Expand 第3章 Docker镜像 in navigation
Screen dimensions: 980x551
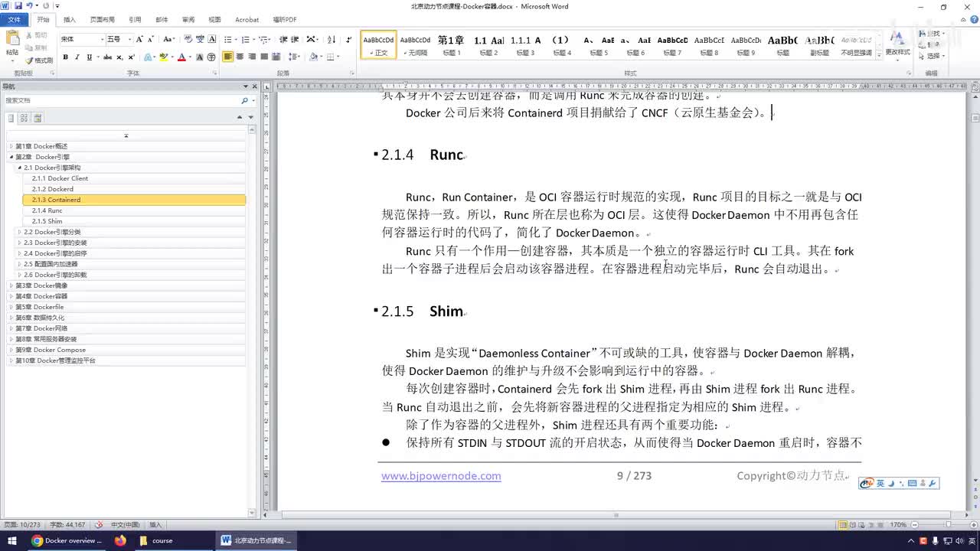(x=11, y=285)
